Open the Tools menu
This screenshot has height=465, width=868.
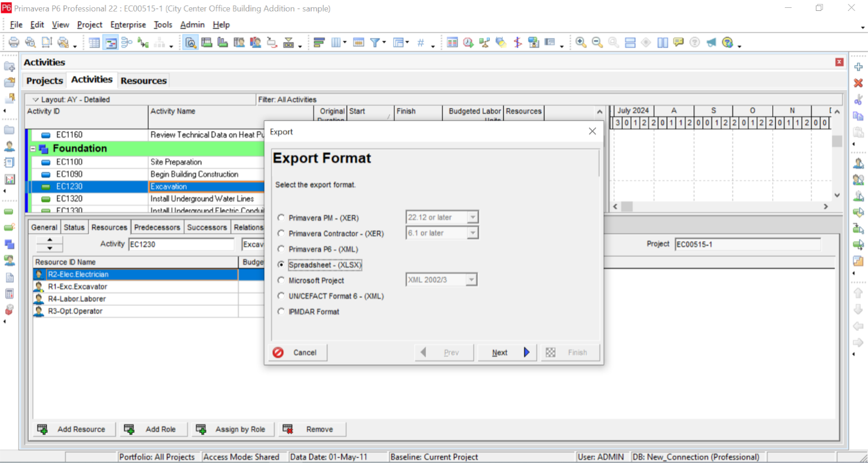pos(163,25)
